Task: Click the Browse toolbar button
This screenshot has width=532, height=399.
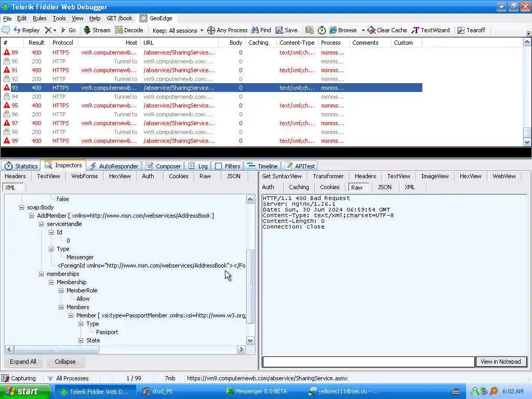Action: click(343, 30)
